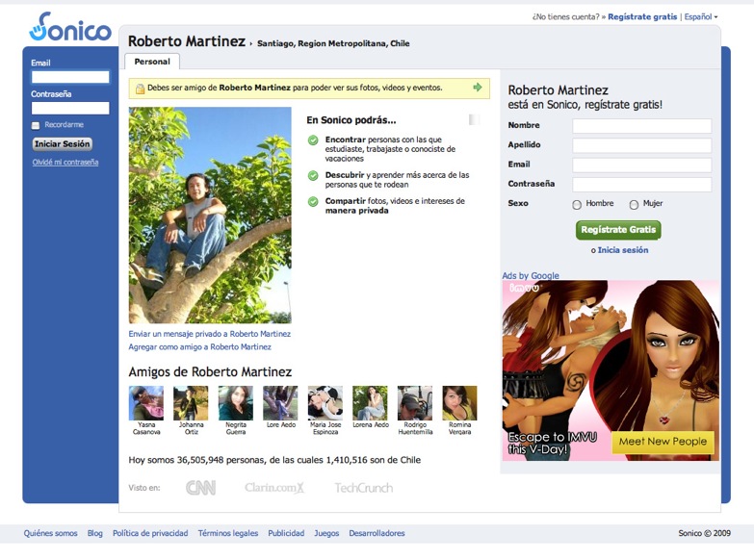This screenshot has width=754, height=560.
Task: Click 'Hoy somos 36,505,948 personas' text
Action: 195,460
